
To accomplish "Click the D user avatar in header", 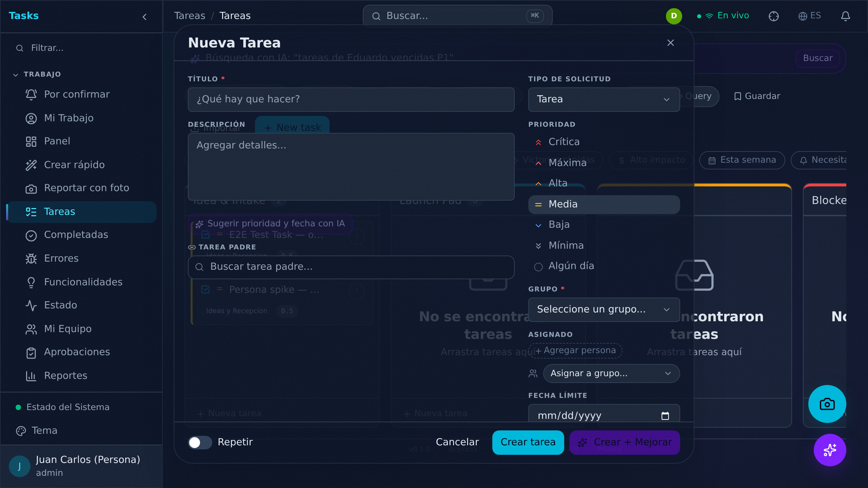I will (x=674, y=16).
